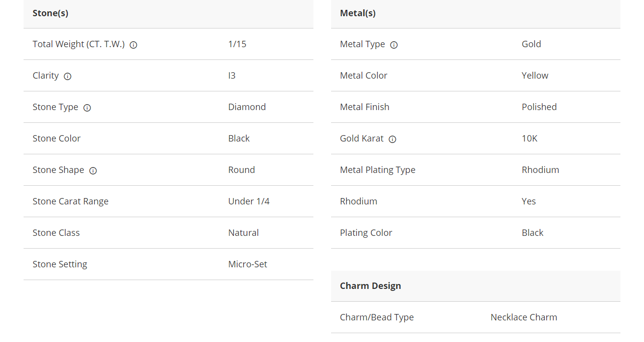Click info icon next to Metal Type
This screenshot has height=342, width=644.
(394, 45)
